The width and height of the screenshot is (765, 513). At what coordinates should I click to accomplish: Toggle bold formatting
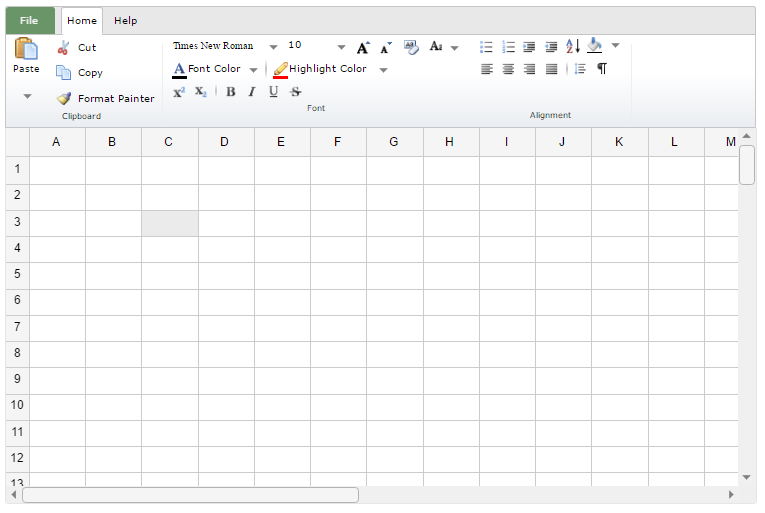230,92
